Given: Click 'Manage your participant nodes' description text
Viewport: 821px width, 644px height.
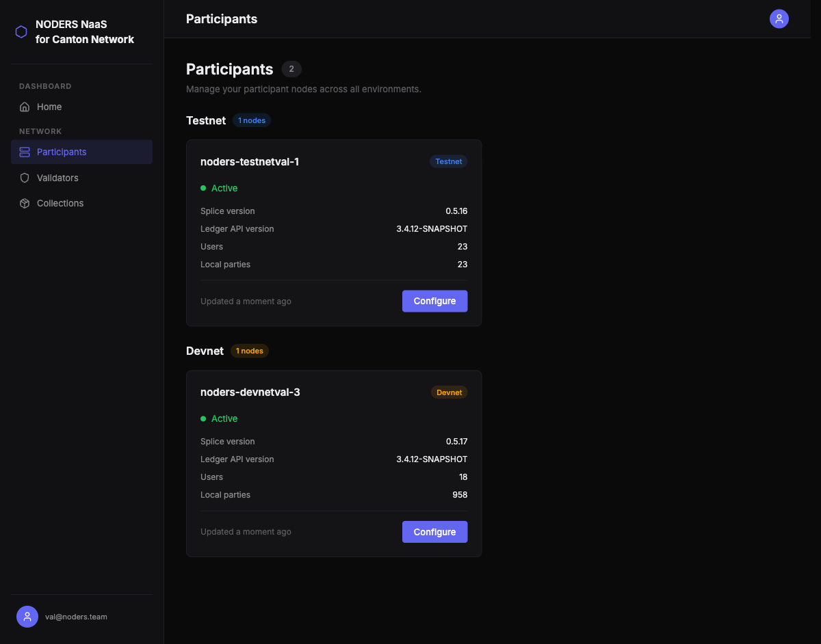Looking at the screenshot, I should (304, 89).
